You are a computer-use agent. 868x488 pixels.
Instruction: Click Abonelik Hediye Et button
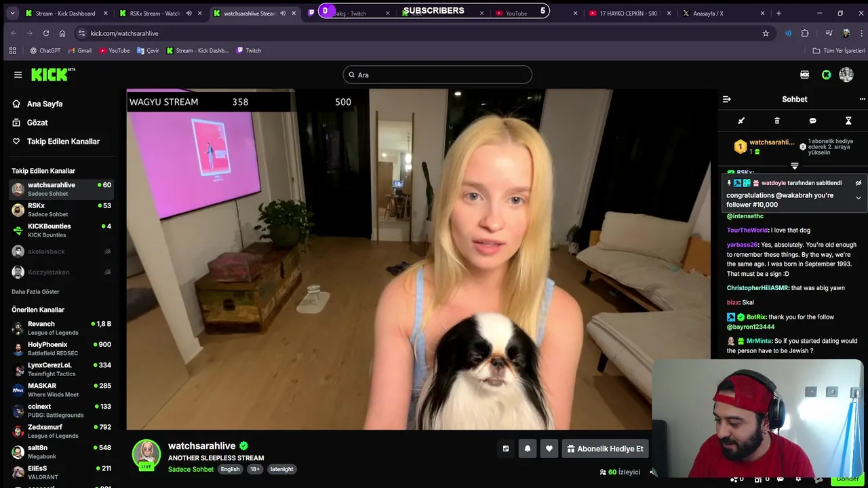605,449
